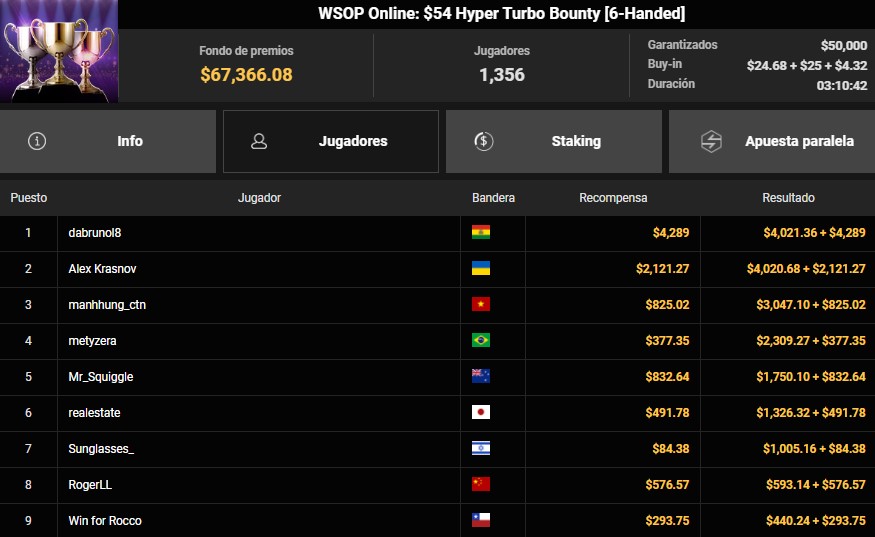The image size is (875, 537).
Task: Open the Staking tab
Action: coord(554,141)
